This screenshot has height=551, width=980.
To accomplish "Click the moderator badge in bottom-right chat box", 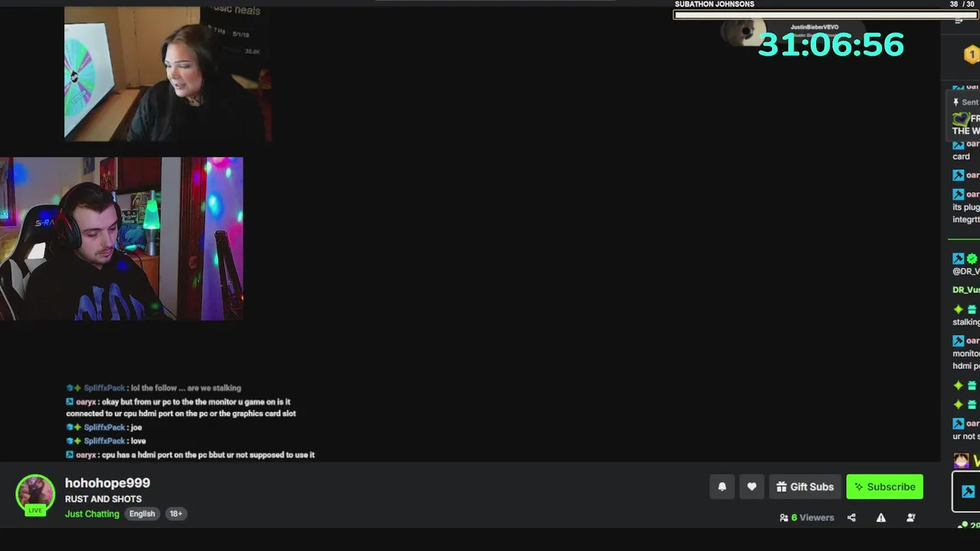I will click(969, 491).
